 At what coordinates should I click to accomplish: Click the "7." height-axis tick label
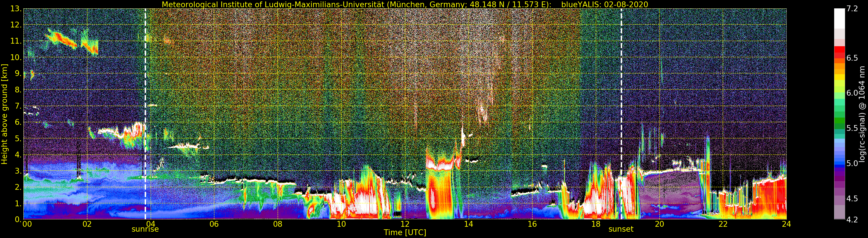pyautogui.click(x=18, y=106)
